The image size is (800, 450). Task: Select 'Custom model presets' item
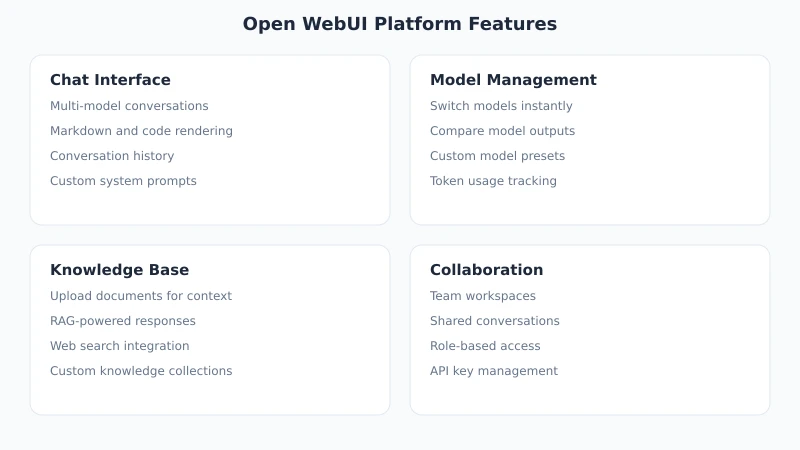497,156
